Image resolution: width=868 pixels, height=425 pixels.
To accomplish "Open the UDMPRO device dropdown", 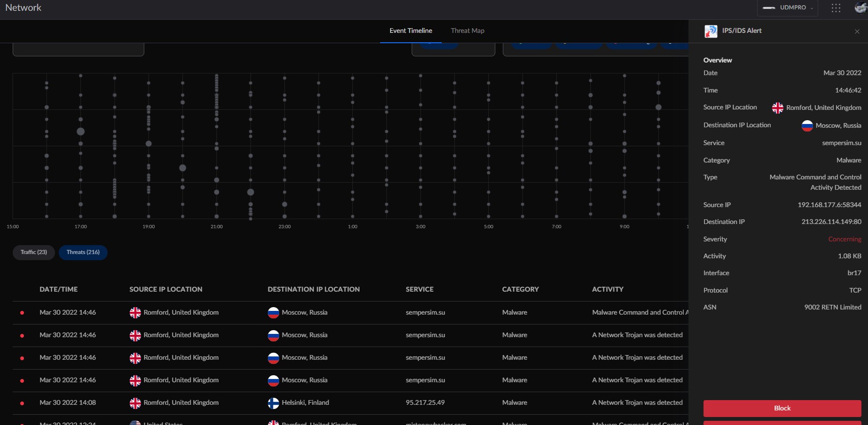I will [788, 8].
